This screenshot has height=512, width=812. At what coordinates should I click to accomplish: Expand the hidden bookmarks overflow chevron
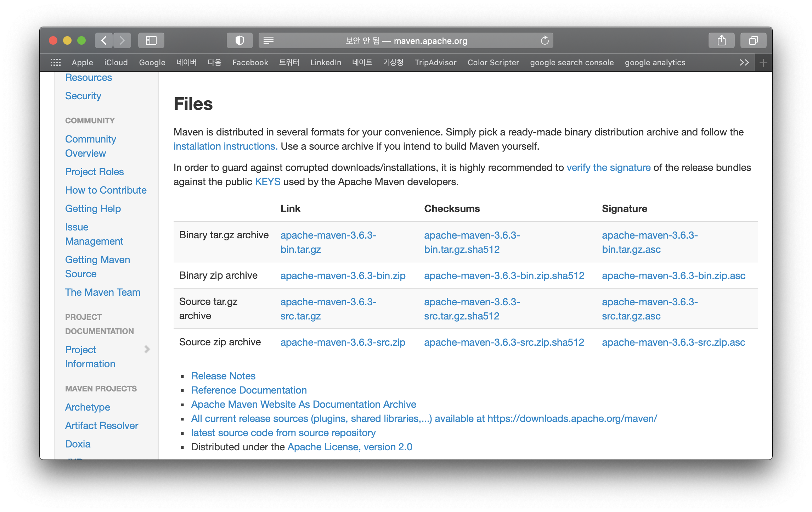click(x=744, y=62)
